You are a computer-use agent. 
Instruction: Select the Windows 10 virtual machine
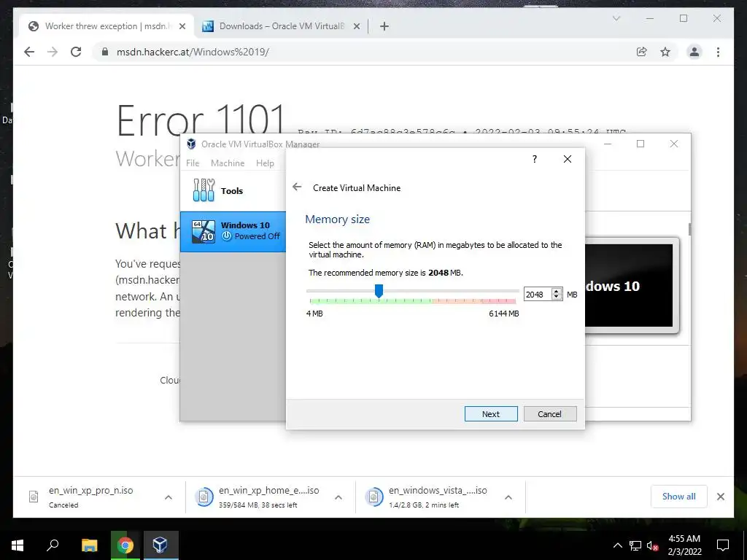coord(233,231)
